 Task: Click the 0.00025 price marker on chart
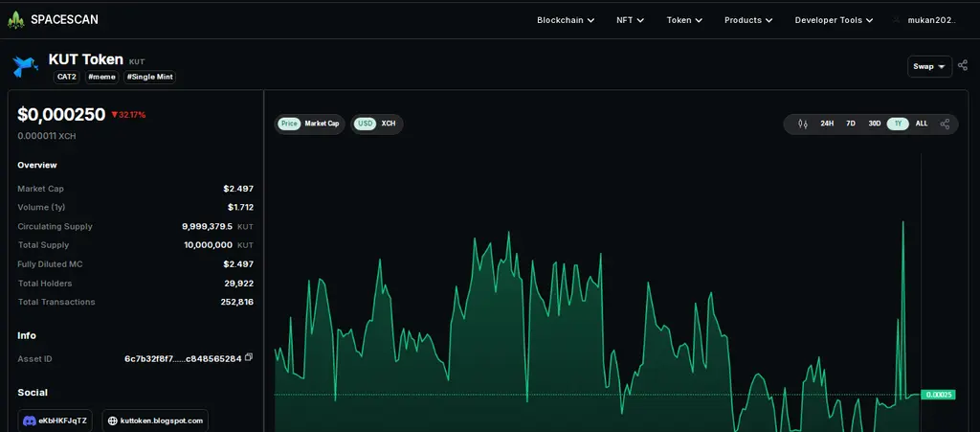(x=938, y=395)
